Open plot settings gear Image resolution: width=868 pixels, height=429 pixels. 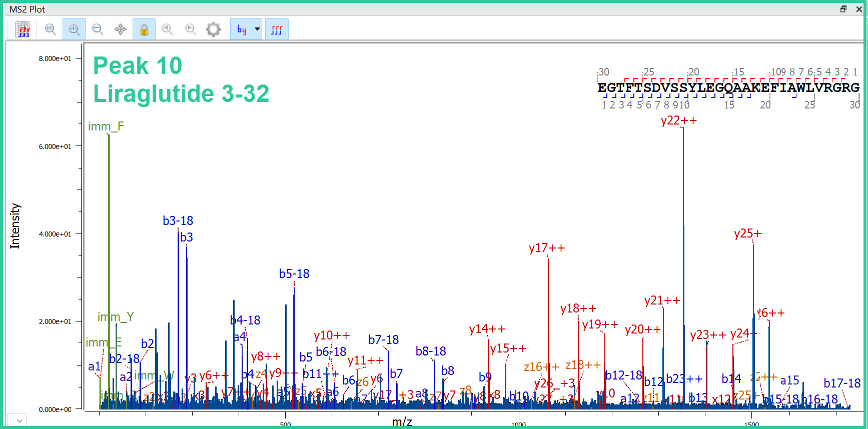tap(214, 29)
